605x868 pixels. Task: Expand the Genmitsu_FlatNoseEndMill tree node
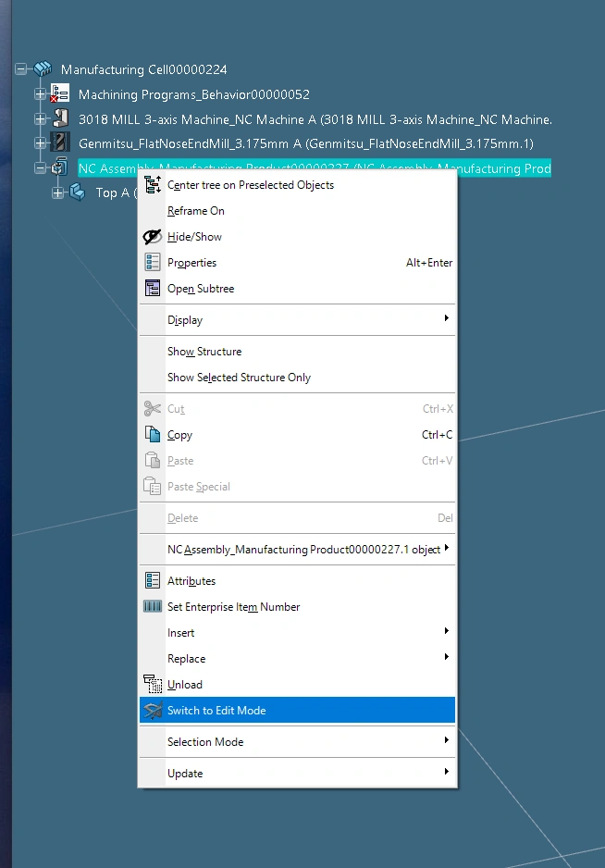tap(40, 143)
